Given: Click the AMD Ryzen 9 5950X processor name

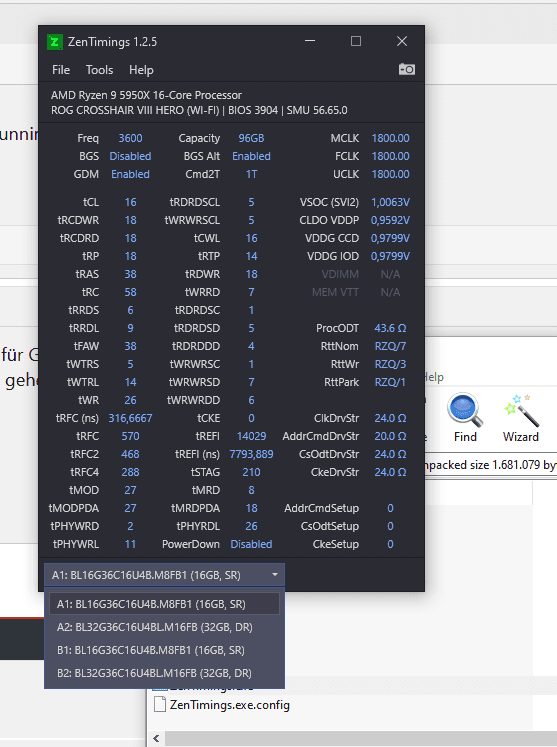Looking at the screenshot, I should point(146,95).
